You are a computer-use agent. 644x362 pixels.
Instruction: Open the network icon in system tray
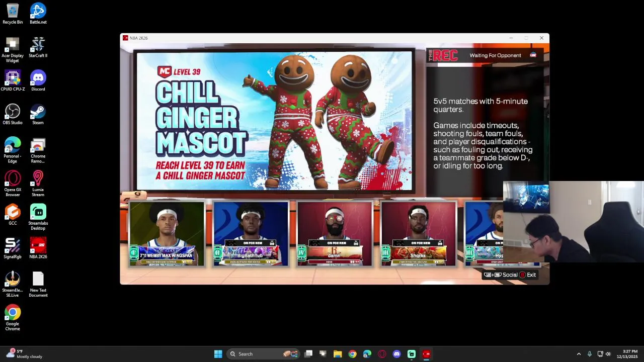coord(600,354)
